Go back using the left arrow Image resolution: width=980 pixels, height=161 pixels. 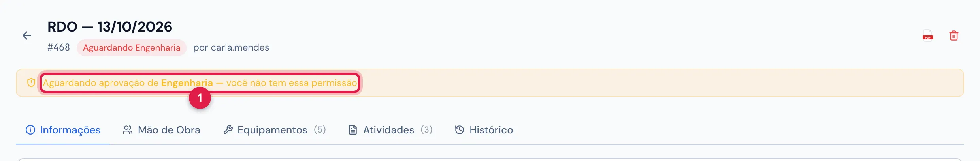tap(26, 36)
